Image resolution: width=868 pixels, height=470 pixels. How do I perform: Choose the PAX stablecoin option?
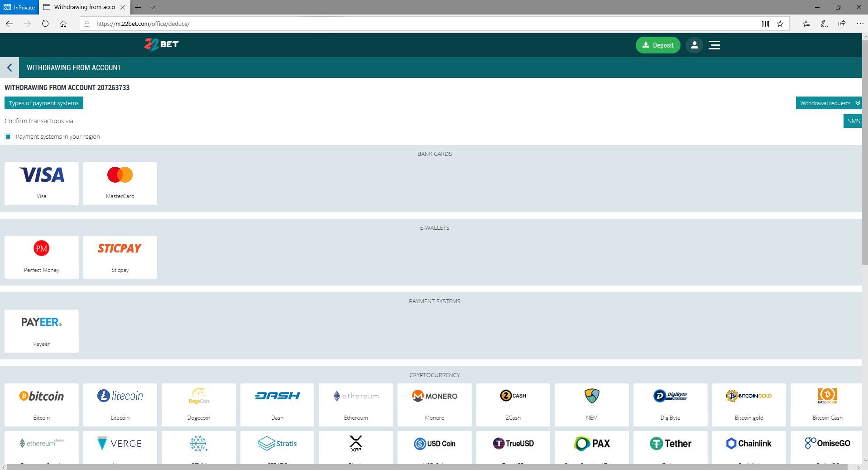(591, 447)
